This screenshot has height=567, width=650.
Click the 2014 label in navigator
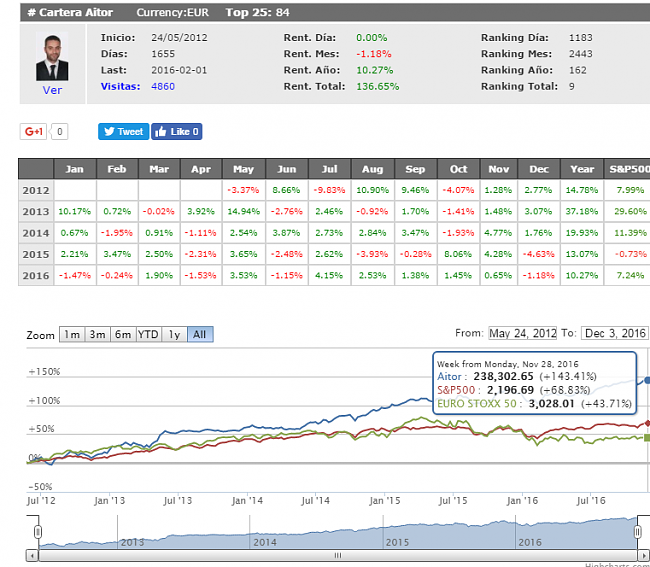click(x=265, y=542)
